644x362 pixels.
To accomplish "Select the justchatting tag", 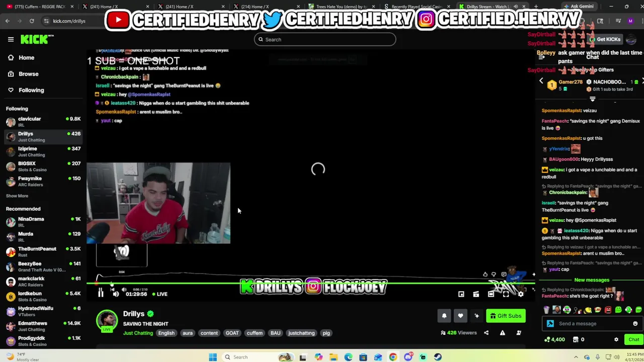I will (301, 333).
